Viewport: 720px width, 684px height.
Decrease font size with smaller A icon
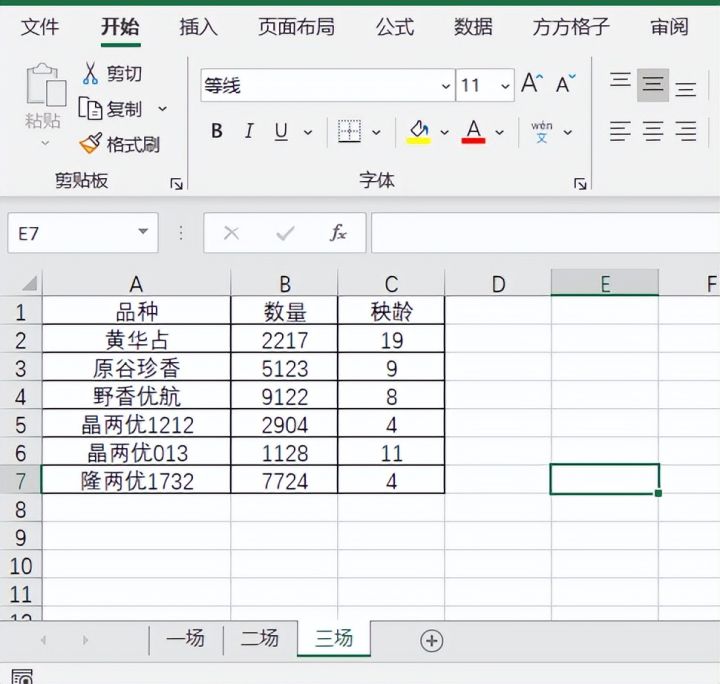[565, 84]
